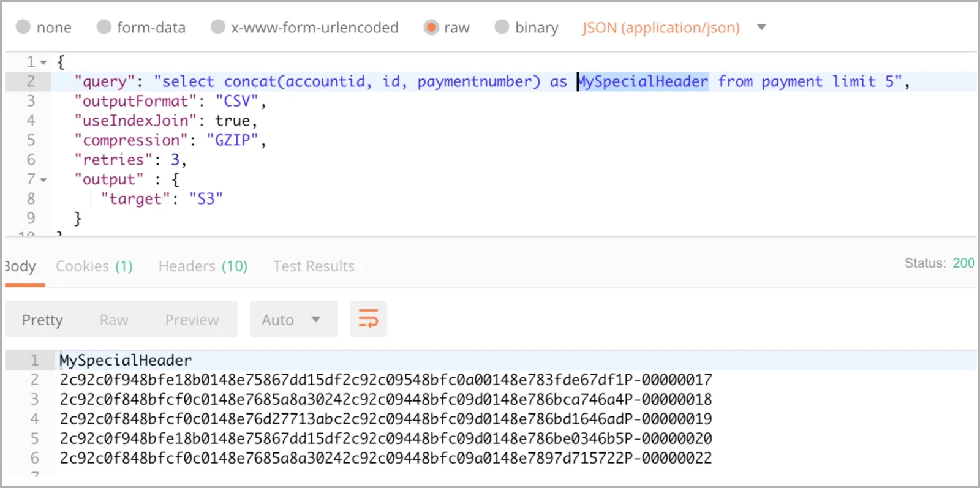This screenshot has width=980, height=488.
Task: Click line number 2 in request editor gutter
Action: (x=31, y=81)
